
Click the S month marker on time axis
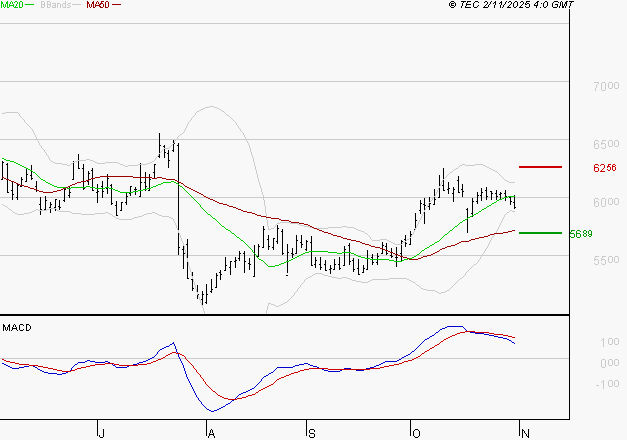point(311,432)
